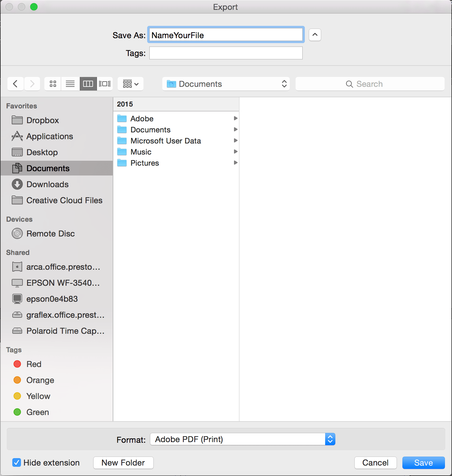This screenshot has height=476, width=452.
Task: Select column view button
Action: tap(88, 84)
